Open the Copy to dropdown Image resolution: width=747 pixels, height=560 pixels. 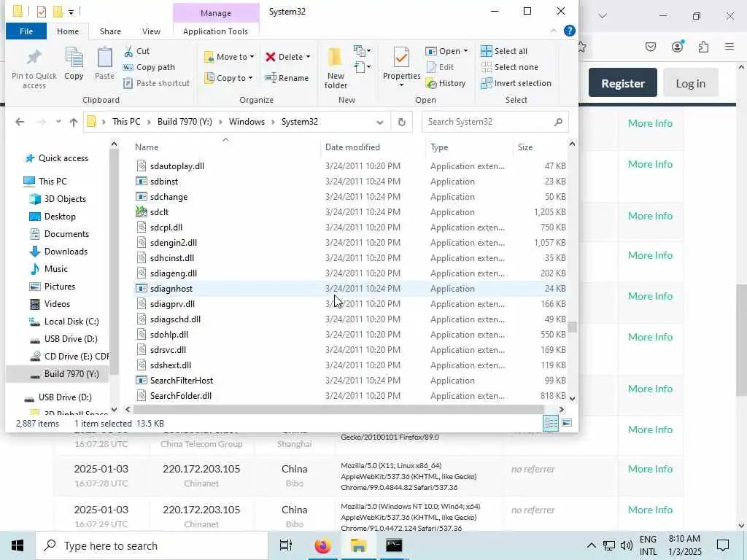tap(228, 78)
